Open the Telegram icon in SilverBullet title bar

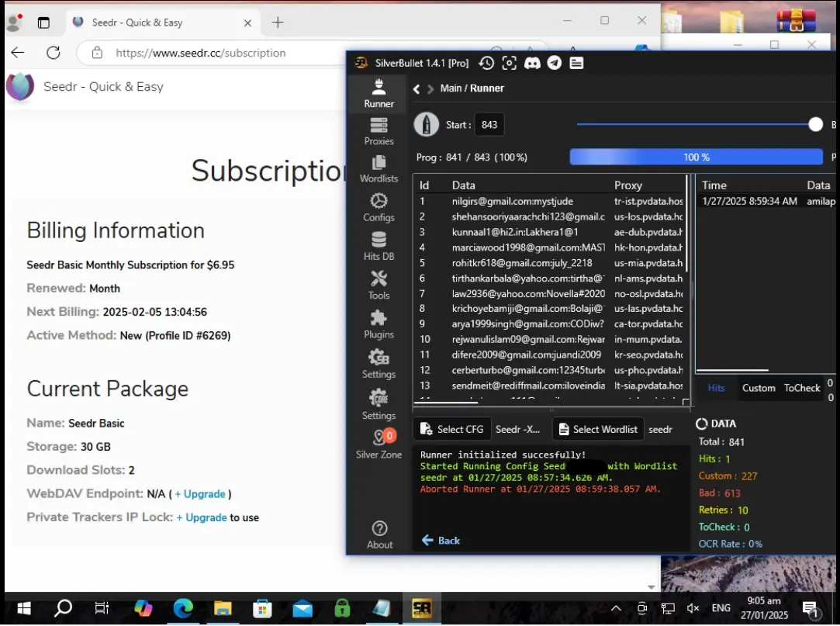pos(555,64)
